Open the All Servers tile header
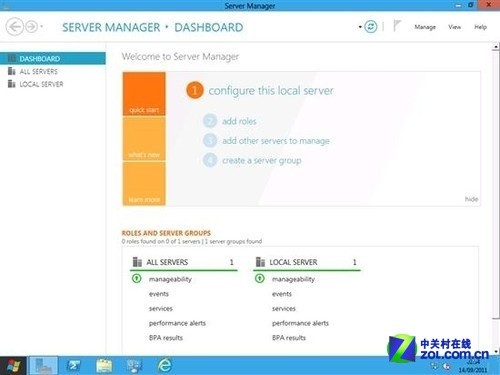The width and height of the screenshot is (500, 375). 184,262
